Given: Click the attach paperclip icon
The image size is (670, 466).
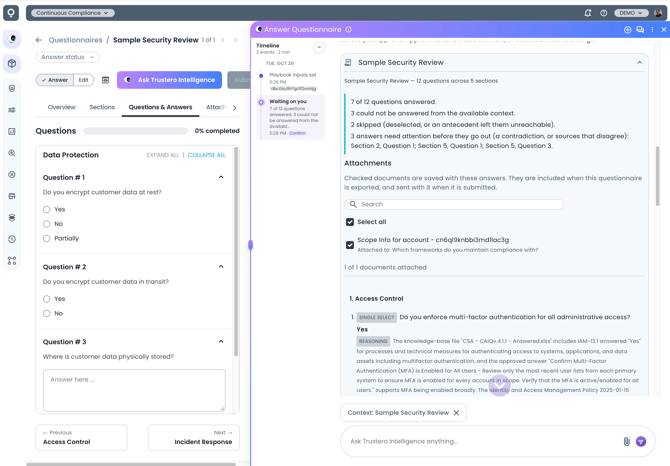Looking at the screenshot, I should click(626, 441).
